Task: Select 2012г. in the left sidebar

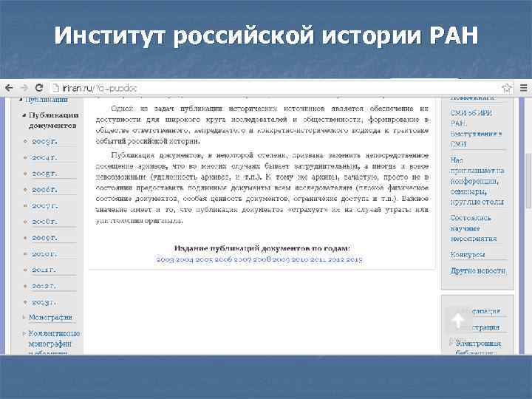Action: 44,286
